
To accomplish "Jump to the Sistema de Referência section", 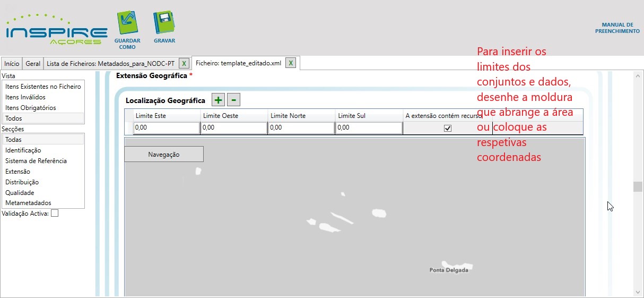I will click(36, 161).
